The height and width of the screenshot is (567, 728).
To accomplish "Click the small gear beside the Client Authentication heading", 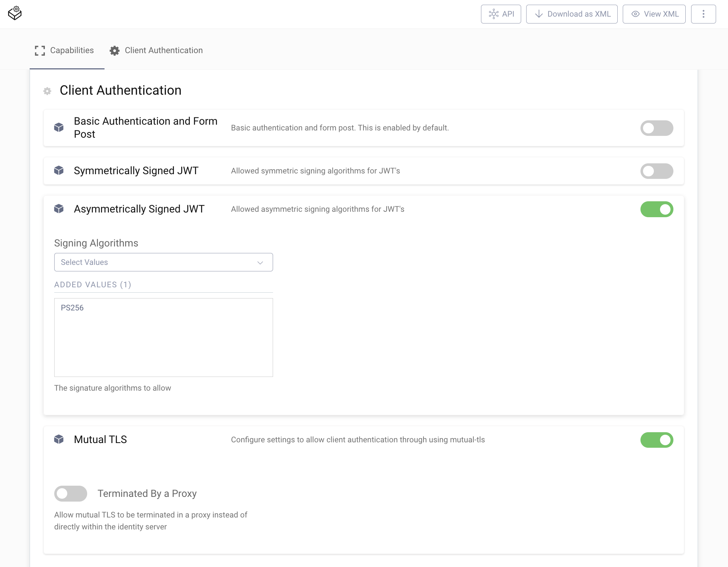I will tap(47, 91).
